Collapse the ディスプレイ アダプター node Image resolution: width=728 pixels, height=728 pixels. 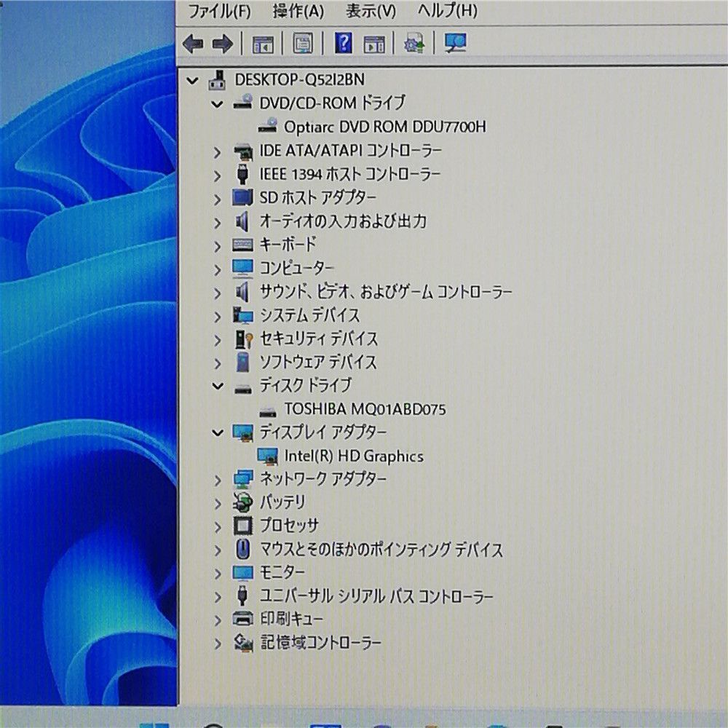217,432
